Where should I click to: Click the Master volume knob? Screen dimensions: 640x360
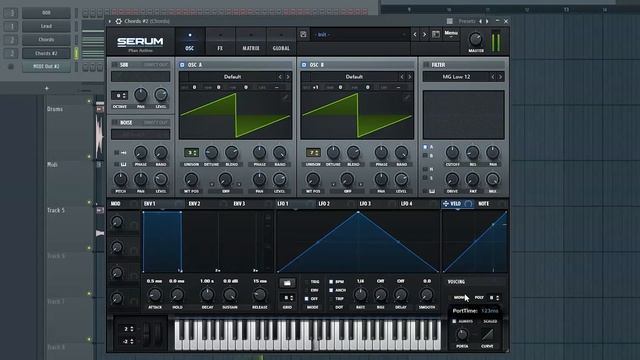coord(476,40)
